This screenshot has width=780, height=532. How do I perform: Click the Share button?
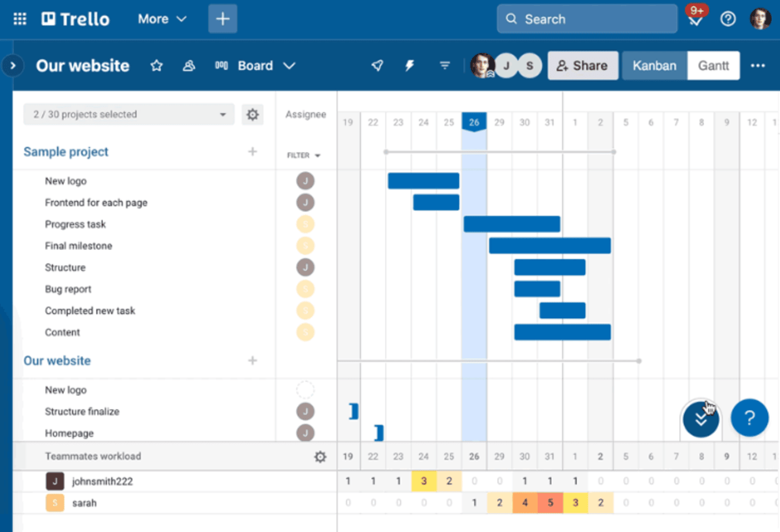(583, 66)
